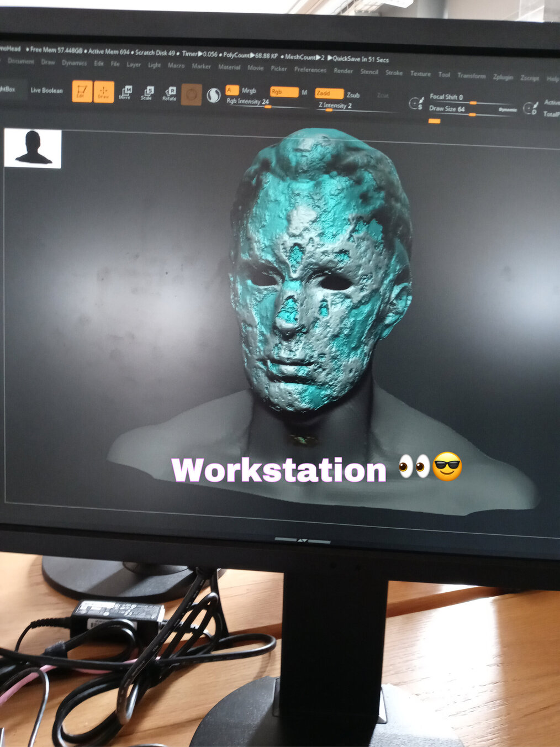
Task: Pick the Rotate tool icon
Action: (169, 94)
